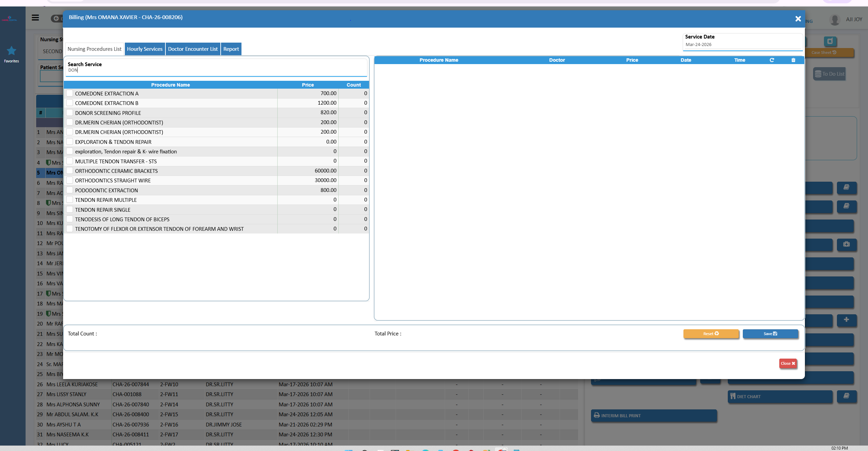Screen dimensions: 868x451
Task: Click the hamburger menu icon
Action: pos(35,18)
